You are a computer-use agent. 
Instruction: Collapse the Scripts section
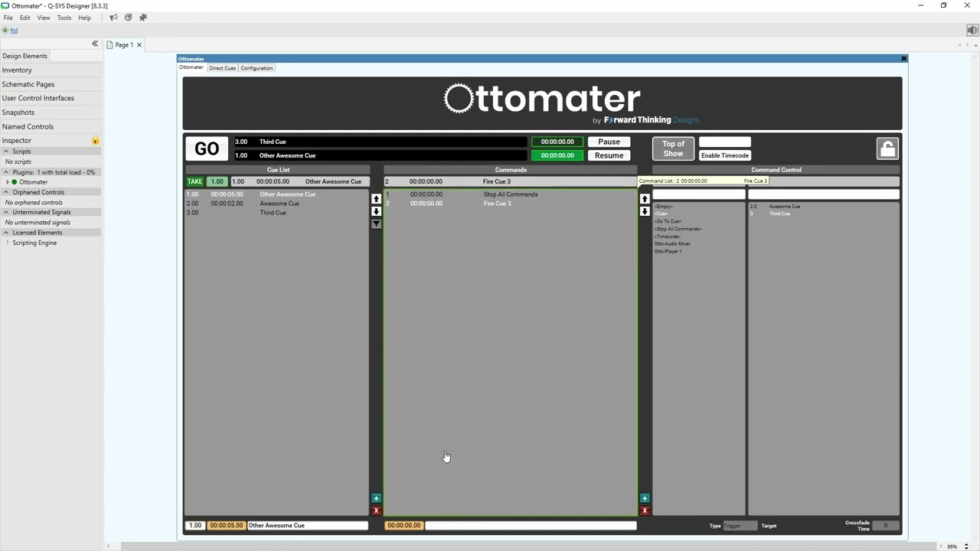[6, 152]
